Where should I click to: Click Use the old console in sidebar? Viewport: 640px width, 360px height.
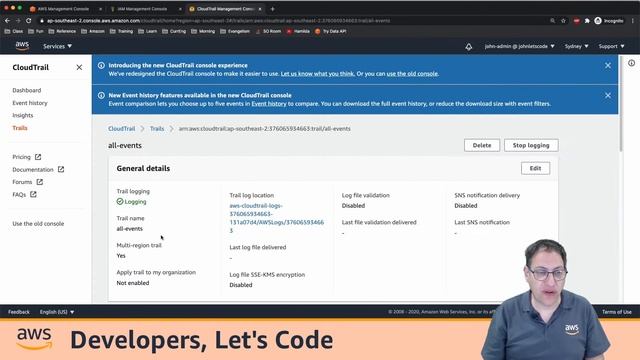pyautogui.click(x=38, y=224)
